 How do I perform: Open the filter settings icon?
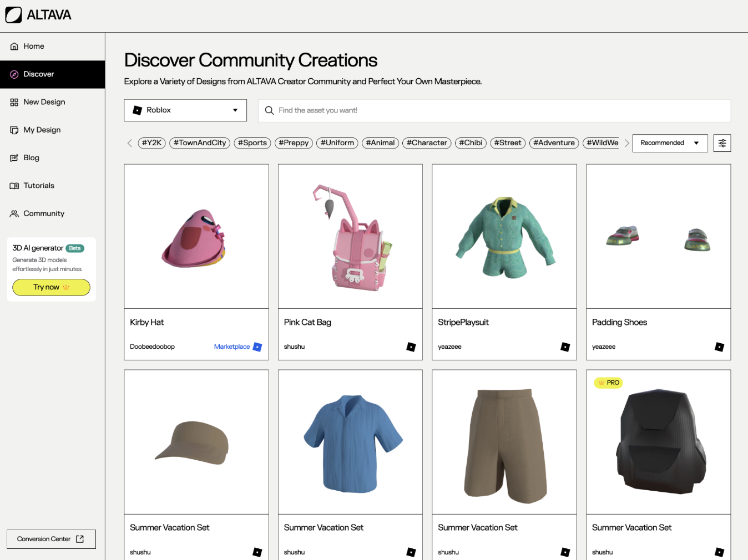pyautogui.click(x=722, y=143)
